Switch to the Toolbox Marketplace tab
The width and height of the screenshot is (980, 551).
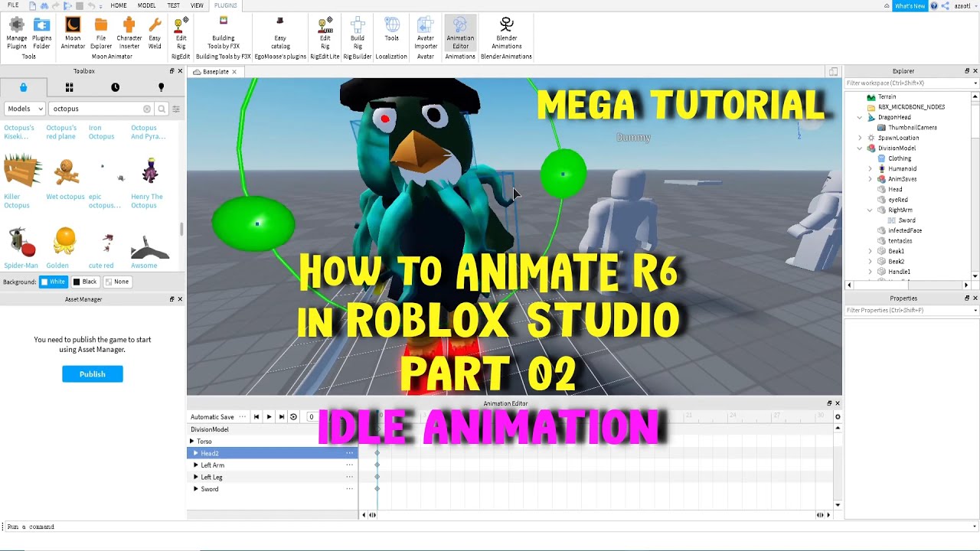(23, 87)
